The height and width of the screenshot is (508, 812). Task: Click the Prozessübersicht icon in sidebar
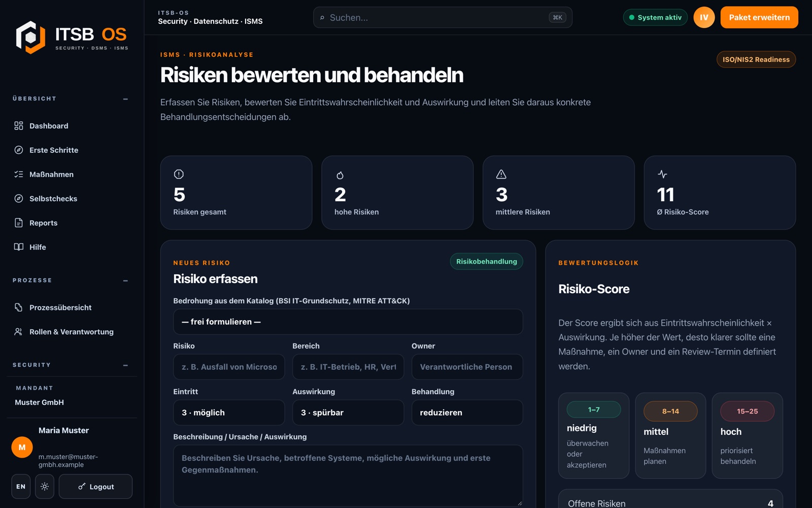tap(19, 307)
